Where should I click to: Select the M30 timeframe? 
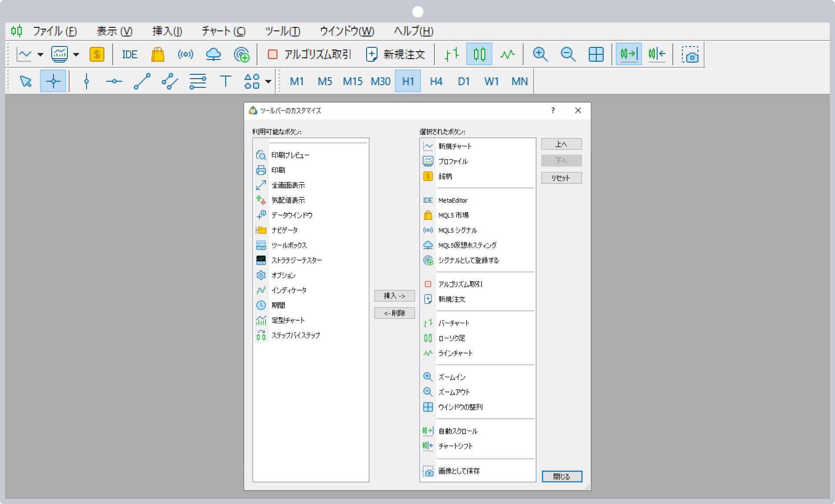click(381, 81)
